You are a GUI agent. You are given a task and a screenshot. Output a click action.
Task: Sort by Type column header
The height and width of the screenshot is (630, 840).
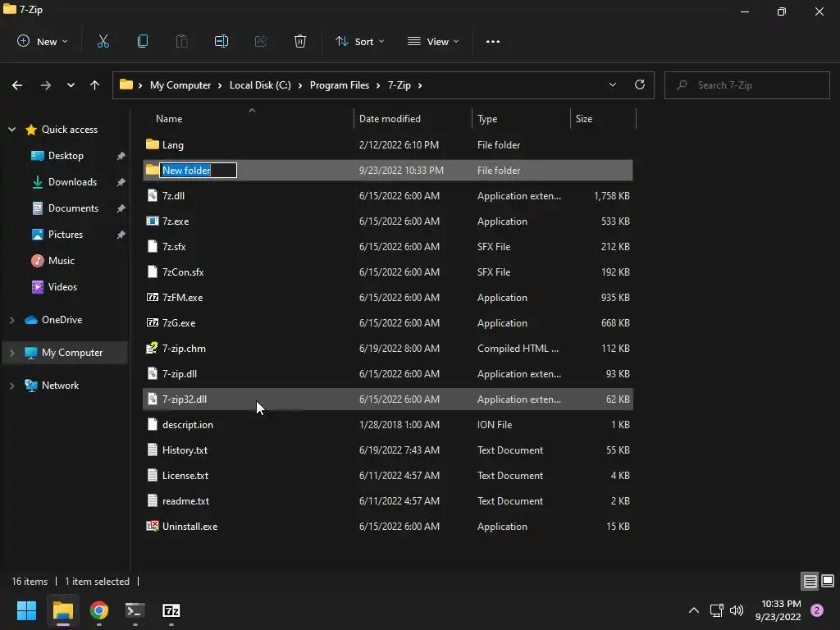coord(521,118)
